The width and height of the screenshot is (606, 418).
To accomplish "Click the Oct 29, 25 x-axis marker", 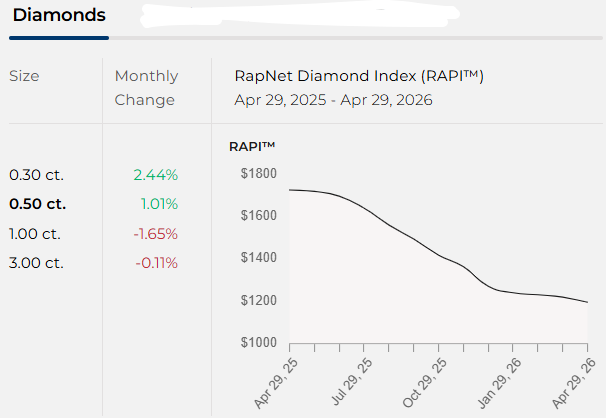I will [x=426, y=380].
